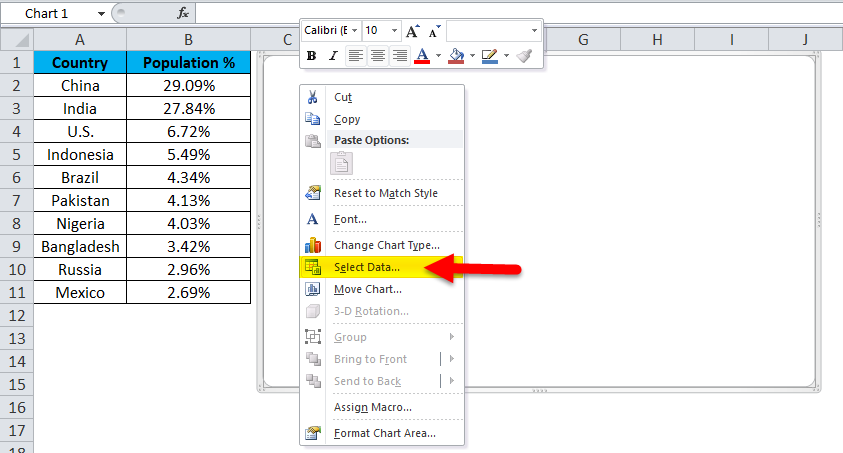Expand the Name Box dropdown arrow
The width and height of the screenshot is (843, 453).
coord(101,13)
